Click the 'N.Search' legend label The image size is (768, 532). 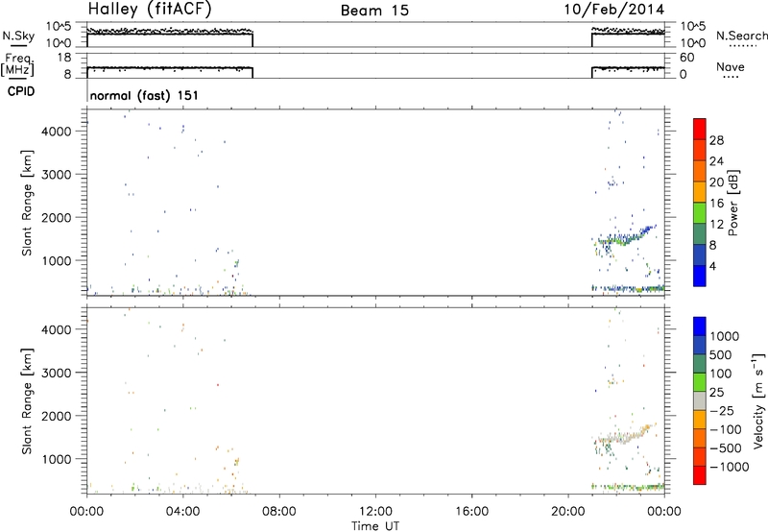pos(742,36)
